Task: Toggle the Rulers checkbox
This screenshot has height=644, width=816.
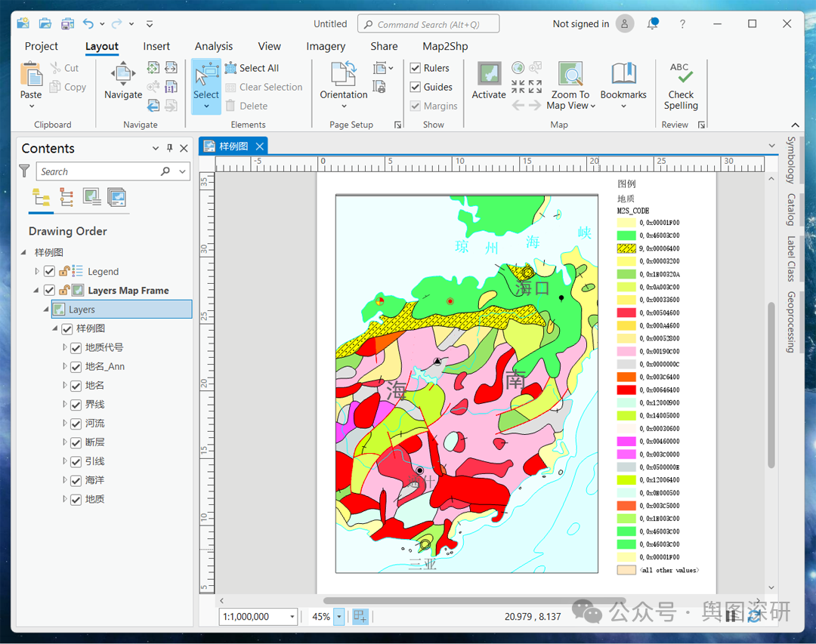Action: coord(416,68)
